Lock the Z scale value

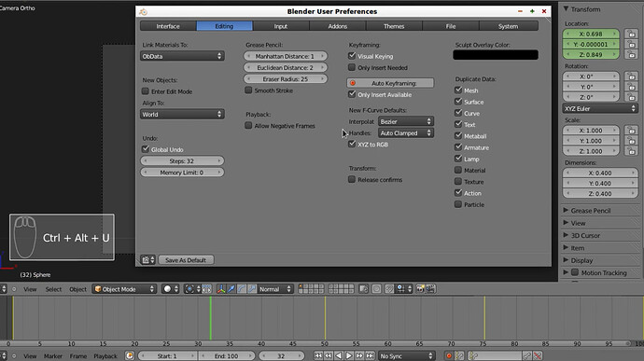632,151
